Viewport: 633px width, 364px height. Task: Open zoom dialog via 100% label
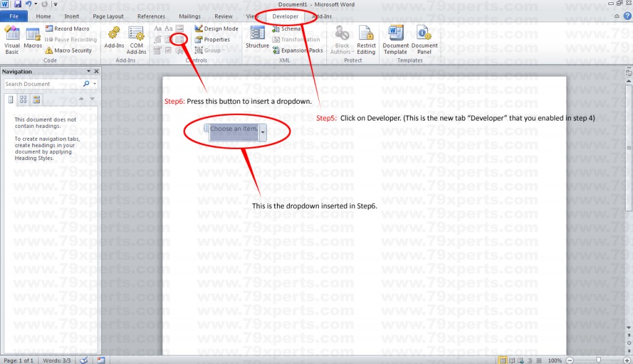tap(554, 360)
